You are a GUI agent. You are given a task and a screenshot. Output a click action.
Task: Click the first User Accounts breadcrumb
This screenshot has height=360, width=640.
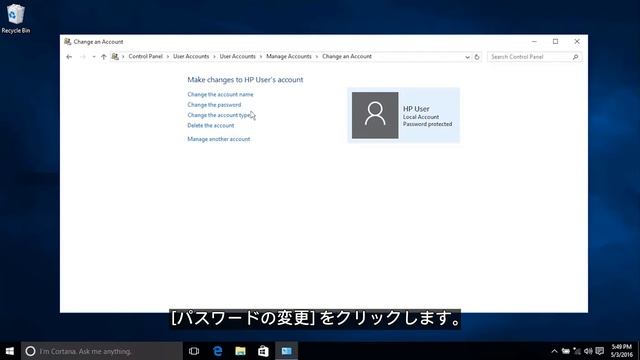[x=191, y=56]
